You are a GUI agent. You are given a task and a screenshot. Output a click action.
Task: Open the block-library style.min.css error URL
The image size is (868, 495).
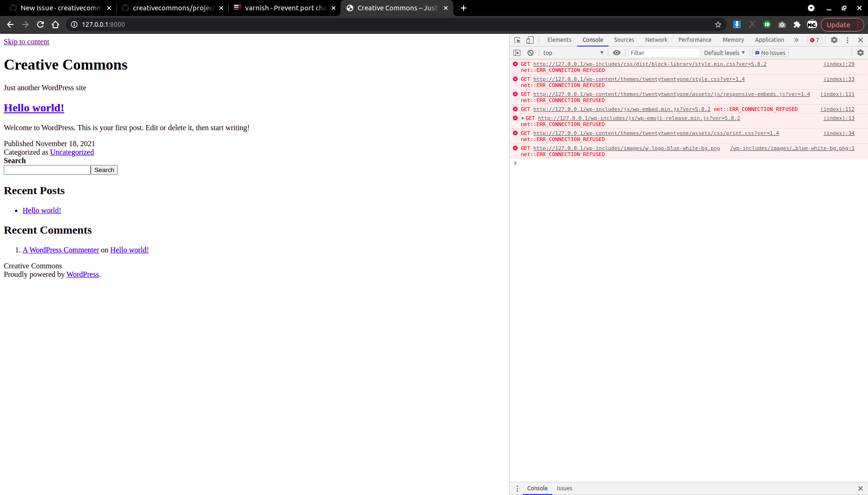(650, 64)
